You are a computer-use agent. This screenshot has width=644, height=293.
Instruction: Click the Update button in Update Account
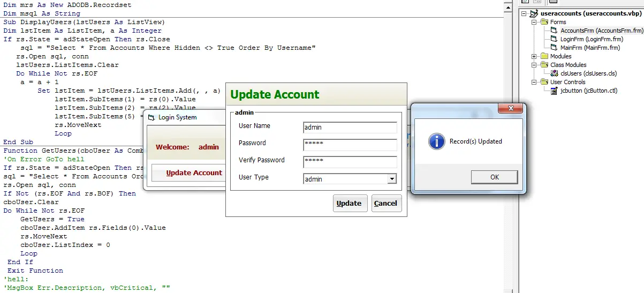pyautogui.click(x=350, y=203)
